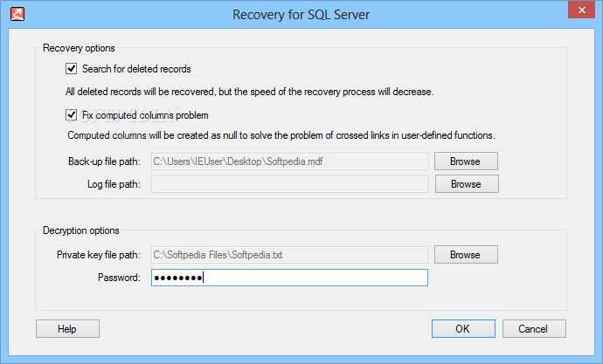The width and height of the screenshot is (603, 364).
Task: Browse for the log file path
Action: (467, 184)
